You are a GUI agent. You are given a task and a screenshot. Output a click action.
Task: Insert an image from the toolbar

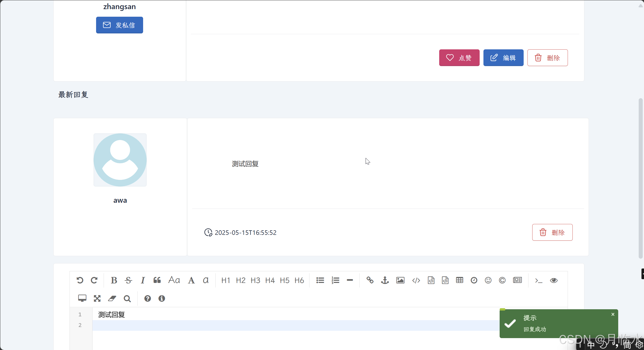[x=400, y=280]
